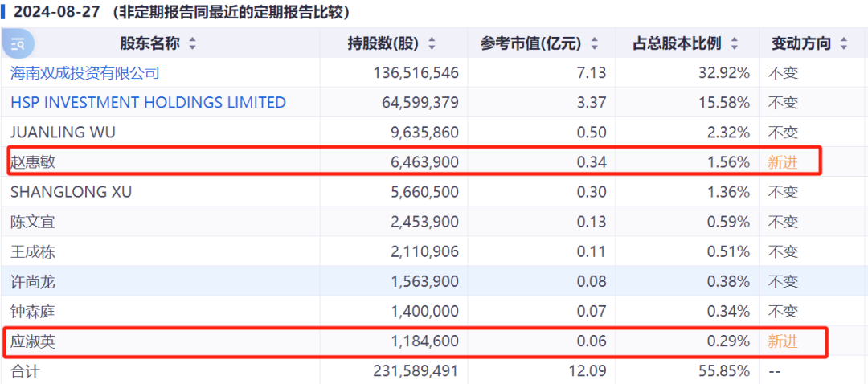868x384 pixels.
Task: Select shareholder name 许尚龙
Action: [33, 282]
